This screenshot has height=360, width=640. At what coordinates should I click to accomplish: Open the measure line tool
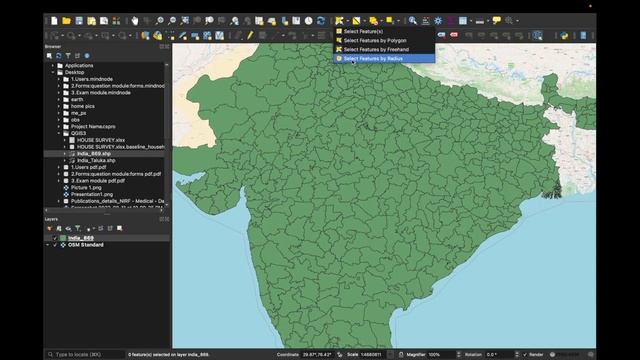click(x=480, y=20)
